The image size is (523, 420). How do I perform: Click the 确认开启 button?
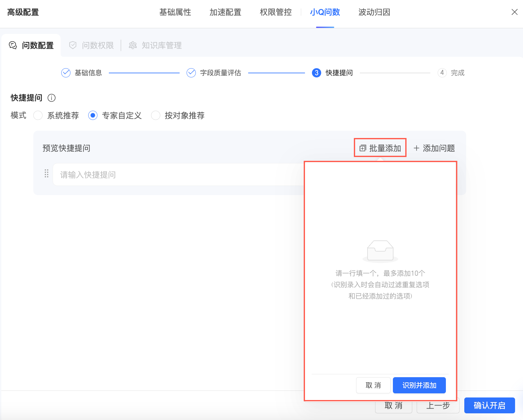click(489, 405)
